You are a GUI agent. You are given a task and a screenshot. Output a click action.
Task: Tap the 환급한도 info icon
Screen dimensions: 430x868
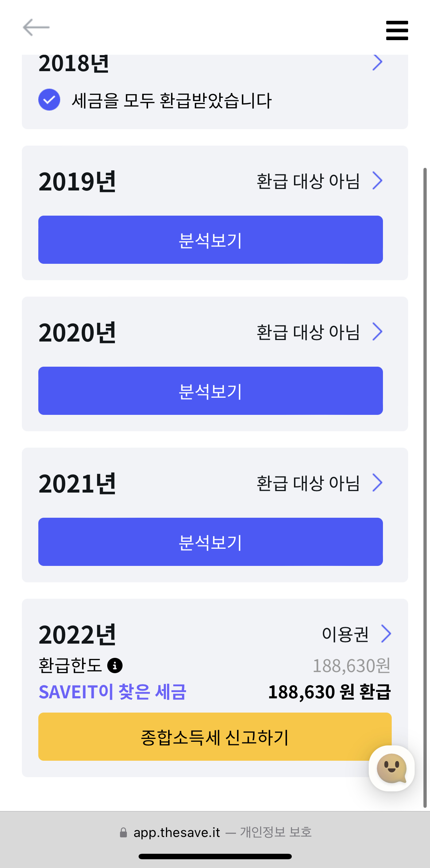[115, 666]
